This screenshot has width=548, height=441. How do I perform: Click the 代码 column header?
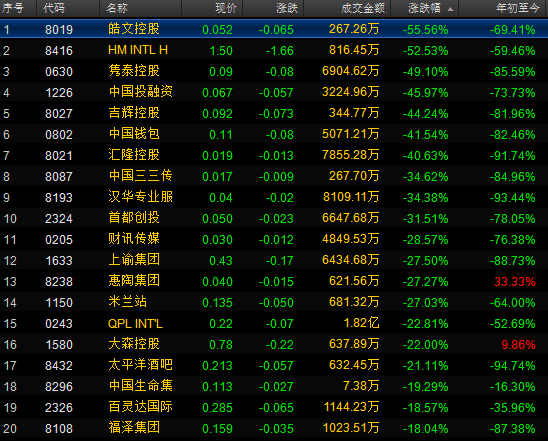coord(54,8)
